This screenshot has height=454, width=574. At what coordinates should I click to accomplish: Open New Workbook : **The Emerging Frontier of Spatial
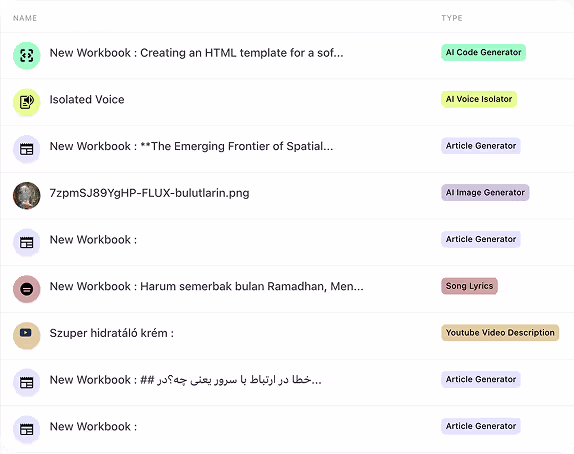(x=191, y=146)
